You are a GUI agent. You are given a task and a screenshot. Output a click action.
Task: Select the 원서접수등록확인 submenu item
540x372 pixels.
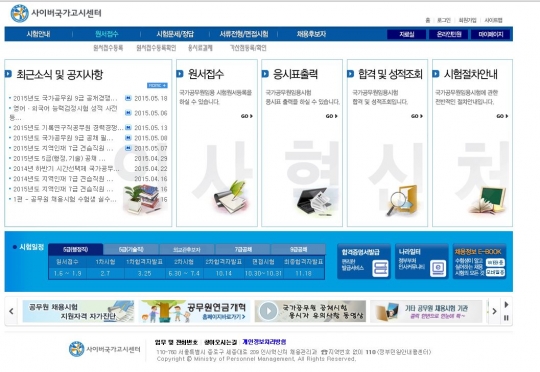[x=156, y=48]
